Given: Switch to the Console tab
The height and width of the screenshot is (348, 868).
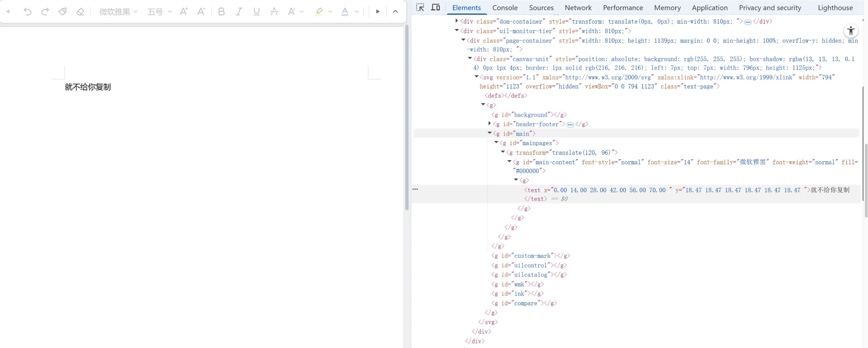Looking at the screenshot, I should (505, 8).
